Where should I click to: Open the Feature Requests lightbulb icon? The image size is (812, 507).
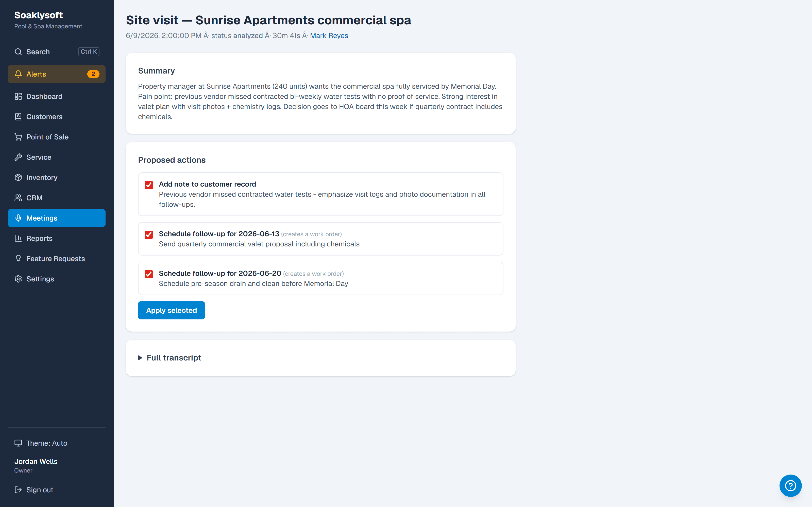pyautogui.click(x=18, y=259)
